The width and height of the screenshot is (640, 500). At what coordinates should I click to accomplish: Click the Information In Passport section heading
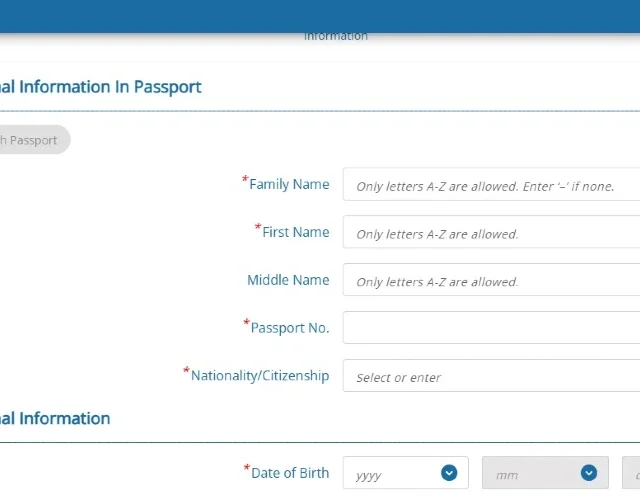[x=100, y=87]
